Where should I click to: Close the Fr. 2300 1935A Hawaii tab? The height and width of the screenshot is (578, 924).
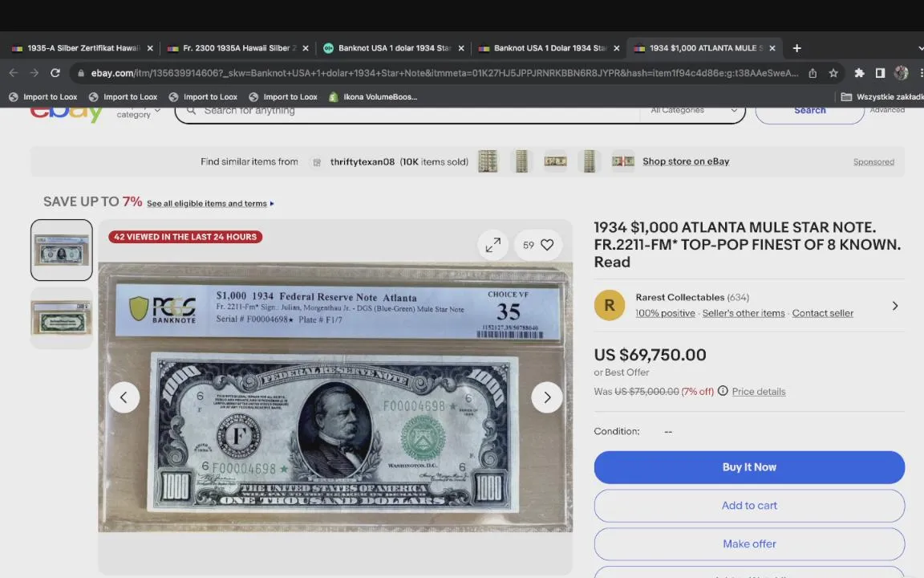tap(306, 48)
